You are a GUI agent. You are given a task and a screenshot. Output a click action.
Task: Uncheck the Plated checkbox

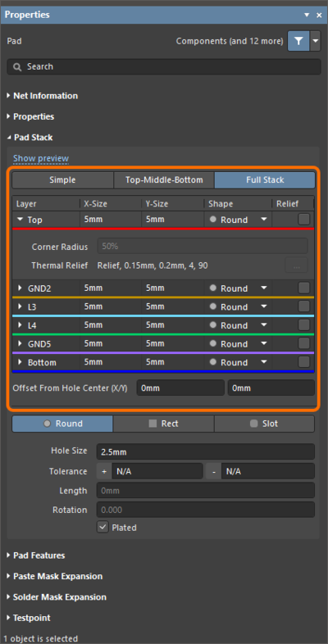(x=102, y=528)
